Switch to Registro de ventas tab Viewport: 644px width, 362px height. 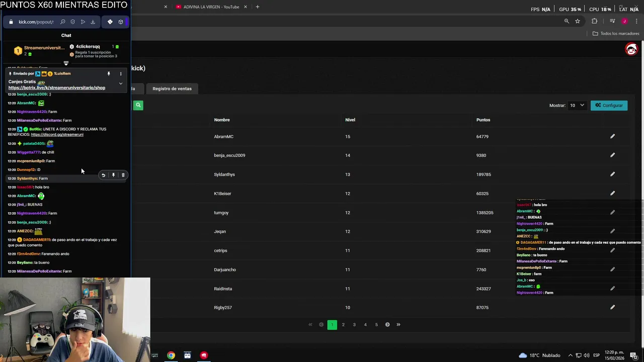coord(172,88)
